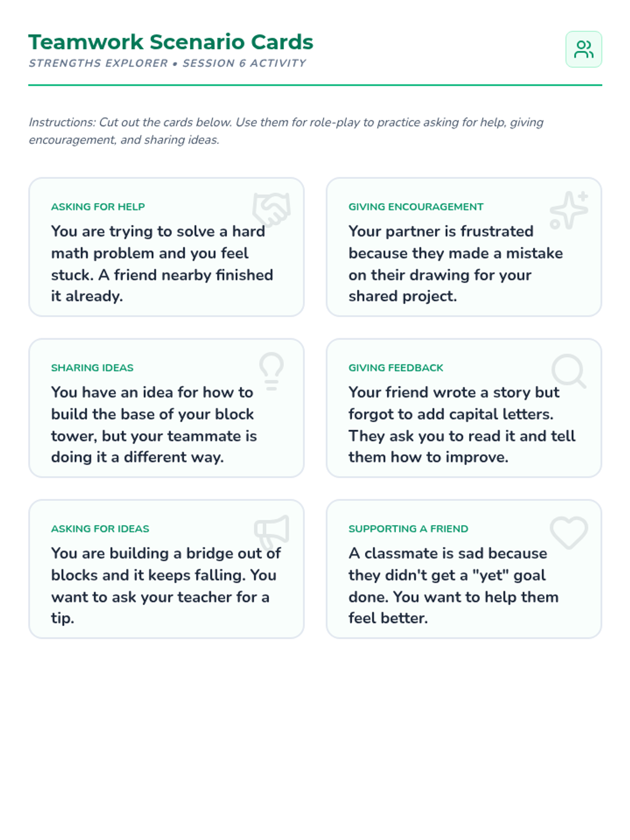The image size is (630, 840).
Task: Select the Asking for Help card label
Action: coord(98,207)
